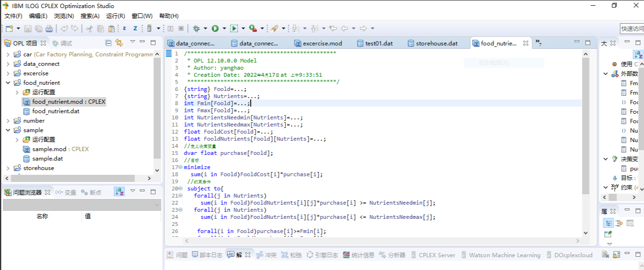Expand the car project node
Screen dimensions: 644x270
point(8,54)
